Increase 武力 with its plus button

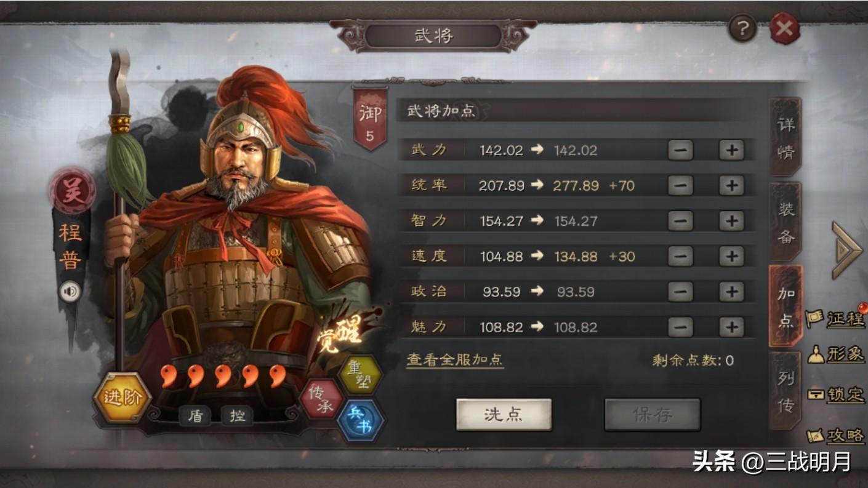[731, 150]
